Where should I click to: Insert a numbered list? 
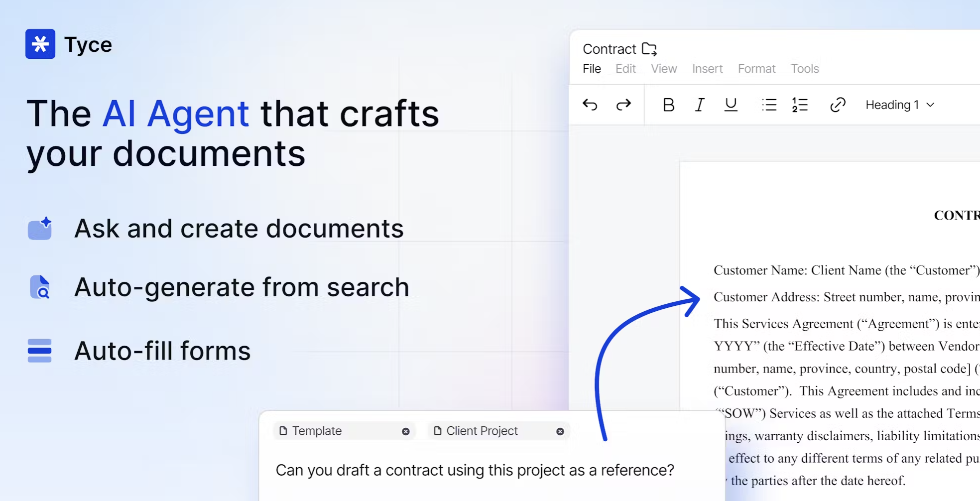click(800, 105)
